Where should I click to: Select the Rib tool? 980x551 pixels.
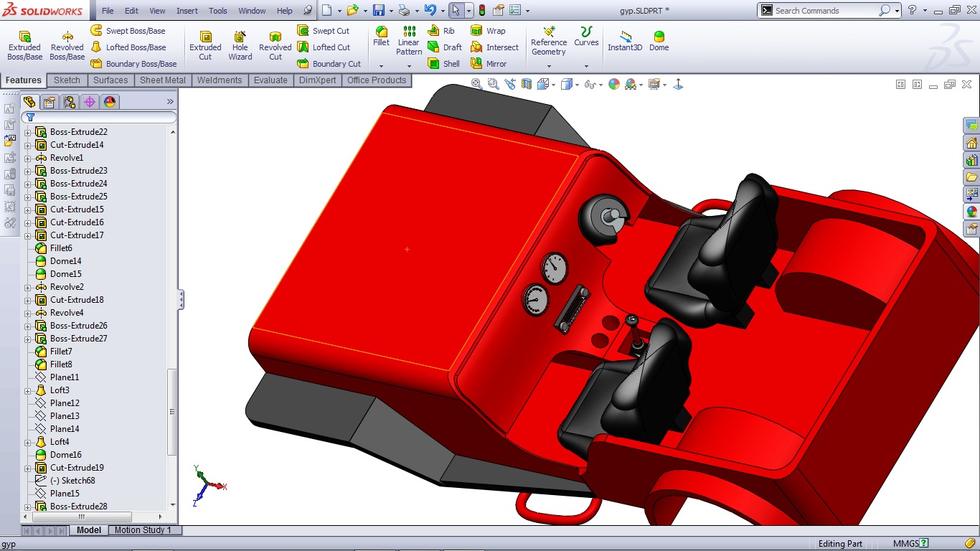[441, 31]
